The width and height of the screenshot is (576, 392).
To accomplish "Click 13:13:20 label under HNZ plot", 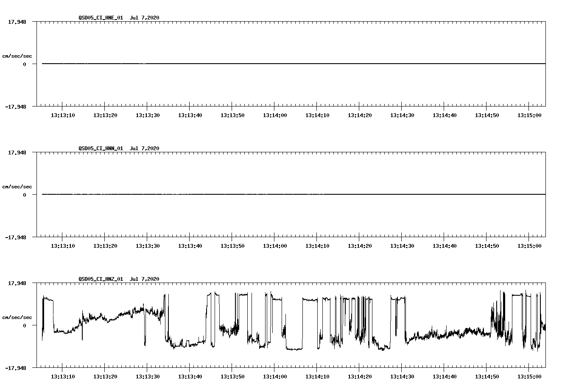I will click(105, 376).
